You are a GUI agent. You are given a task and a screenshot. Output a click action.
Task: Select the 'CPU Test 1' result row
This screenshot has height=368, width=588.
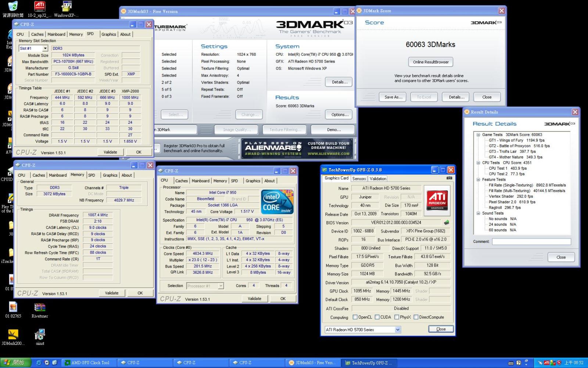pyautogui.click(x=508, y=168)
